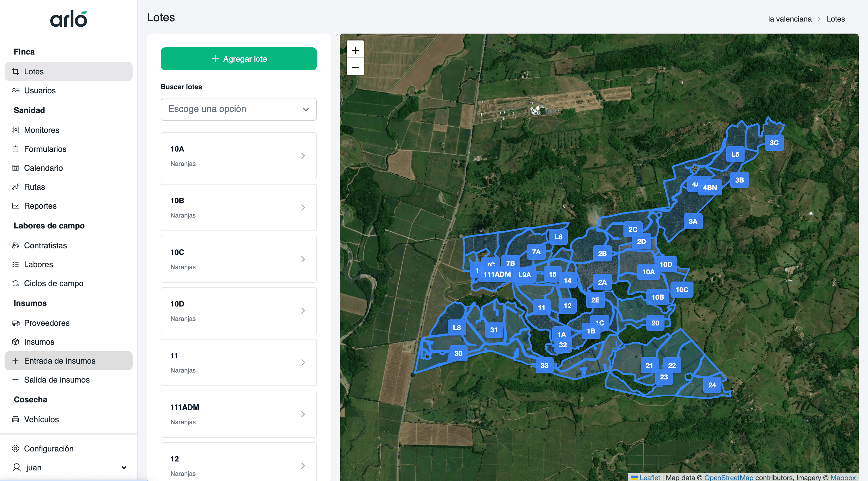Go to Usuarios in sidebar
Viewport: 868px width, 481px height.
pos(40,90)
